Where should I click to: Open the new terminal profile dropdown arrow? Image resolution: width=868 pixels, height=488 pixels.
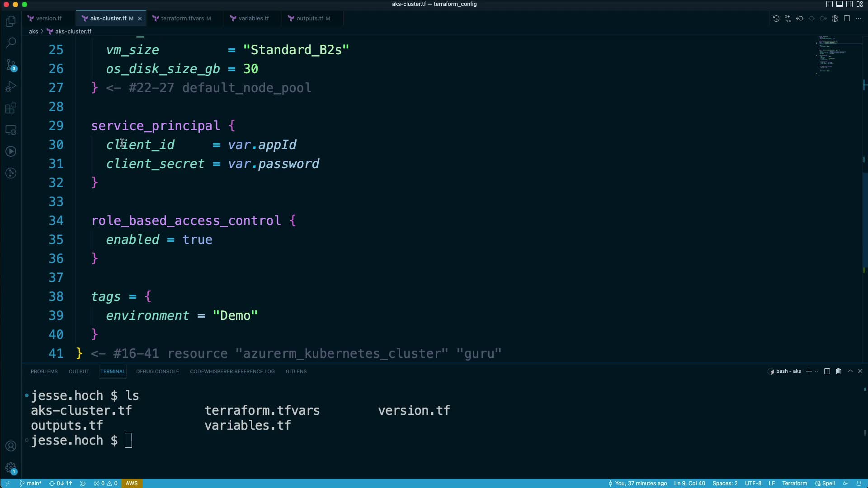click(x=816, y=371)
